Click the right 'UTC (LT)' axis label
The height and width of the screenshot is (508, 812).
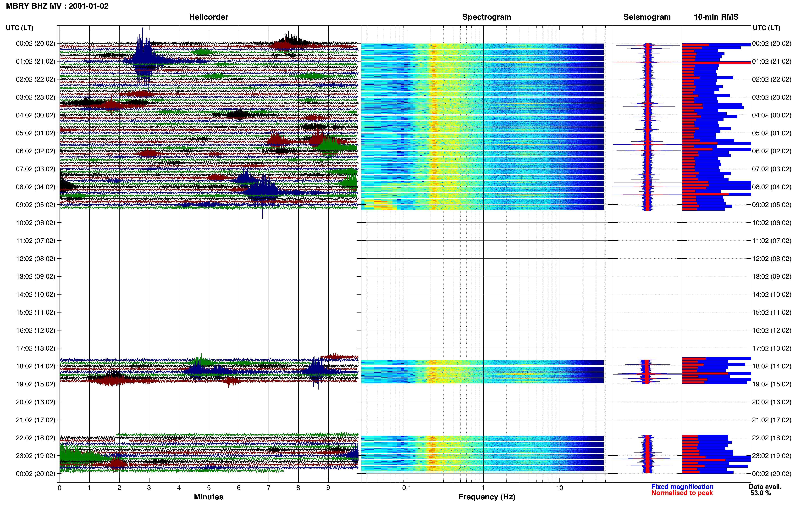point(767,28)
